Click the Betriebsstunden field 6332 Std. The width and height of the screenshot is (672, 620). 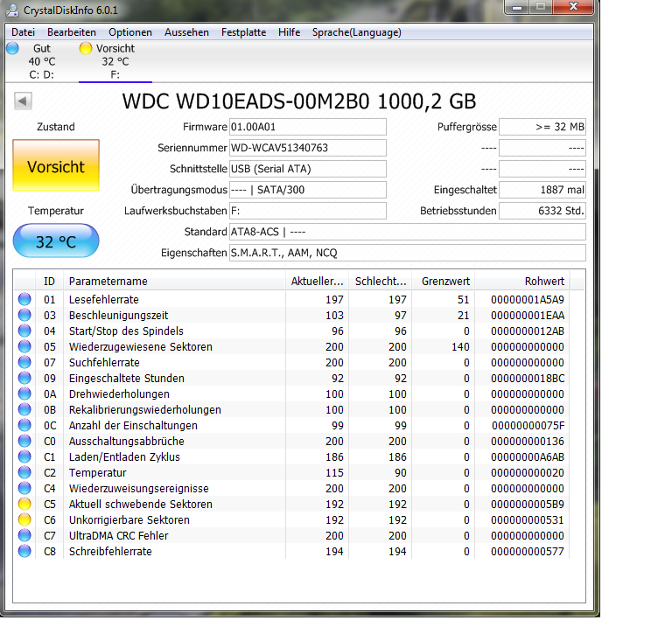(x=542, y=211)
